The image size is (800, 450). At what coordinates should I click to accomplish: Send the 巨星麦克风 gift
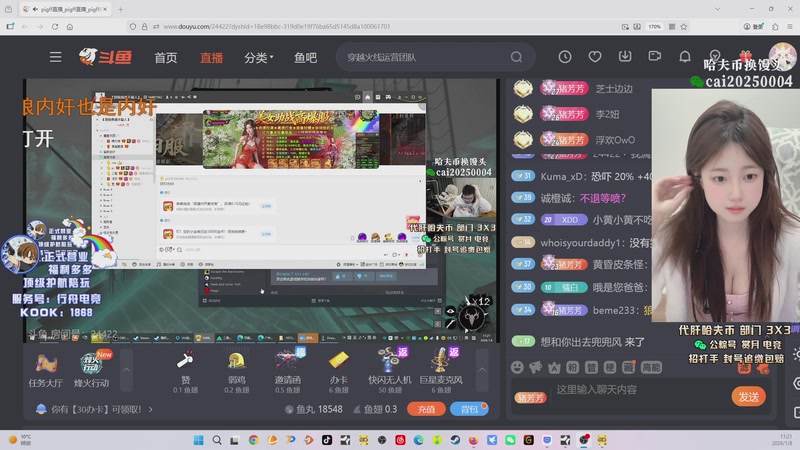(x=441, y=372)
